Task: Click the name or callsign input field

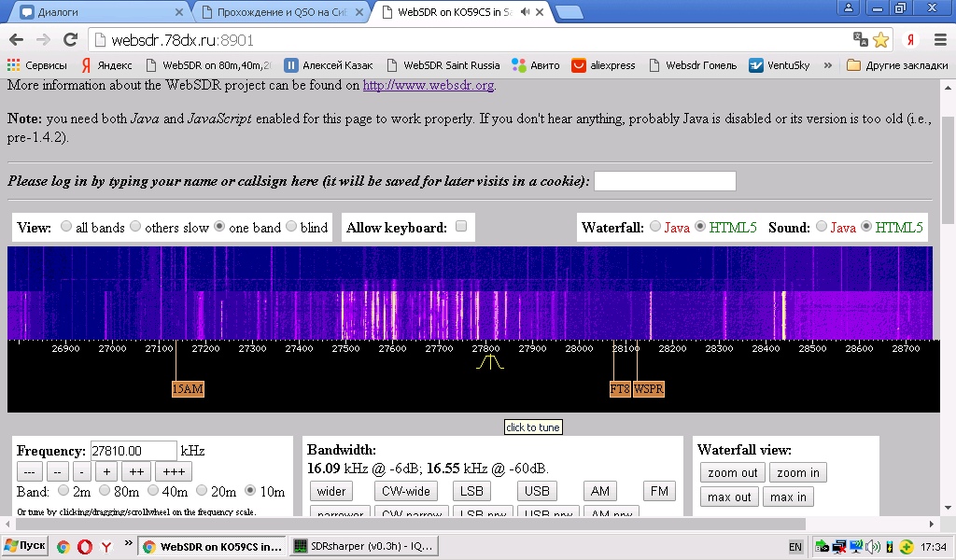Action: tap(665, 181)
